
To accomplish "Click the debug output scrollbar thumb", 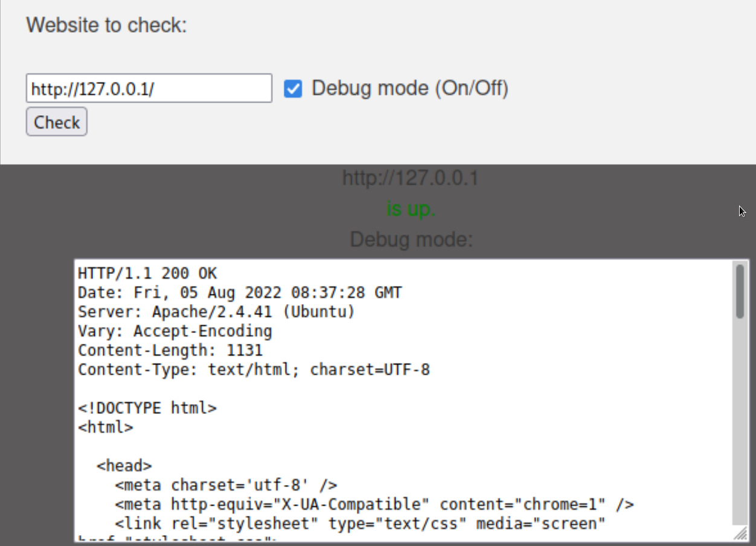I will 739,291.
